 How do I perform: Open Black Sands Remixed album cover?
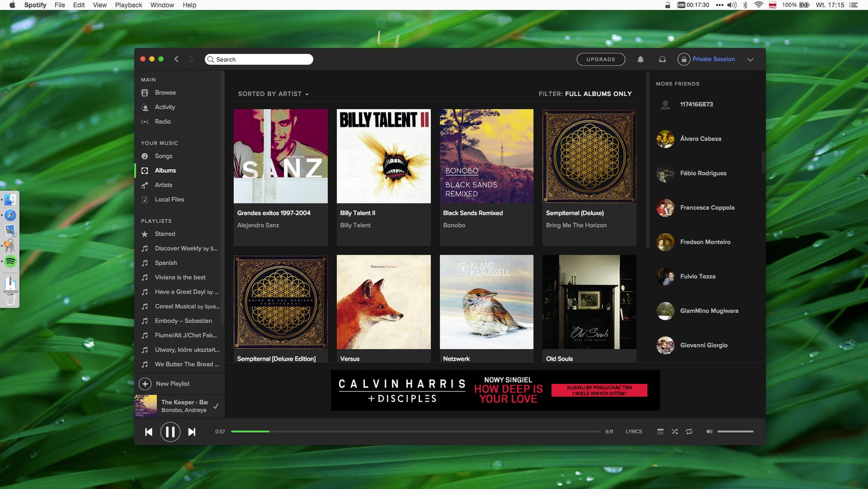click(x=486, y=156)
